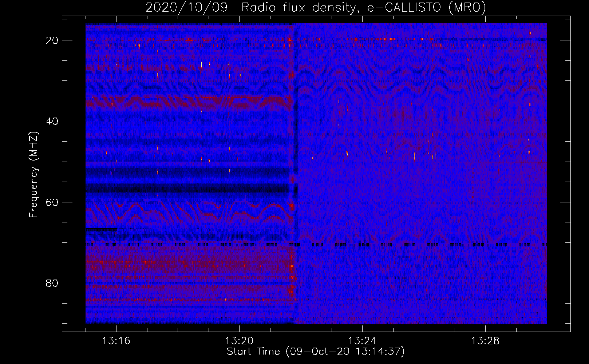Click the short black horizontal bar near 67 MHz
This screenshot has height=364, width=589.
coord(102,229)
